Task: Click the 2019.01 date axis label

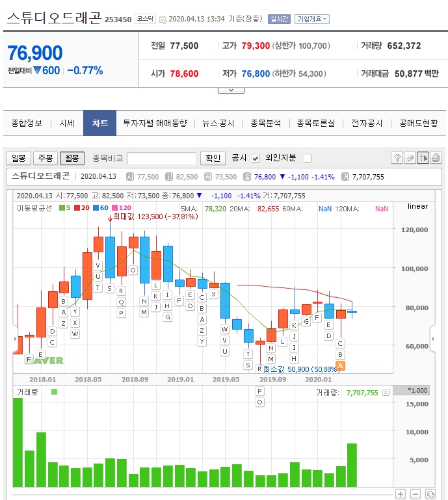Action: pyautogui.click(x=181, y=380)
